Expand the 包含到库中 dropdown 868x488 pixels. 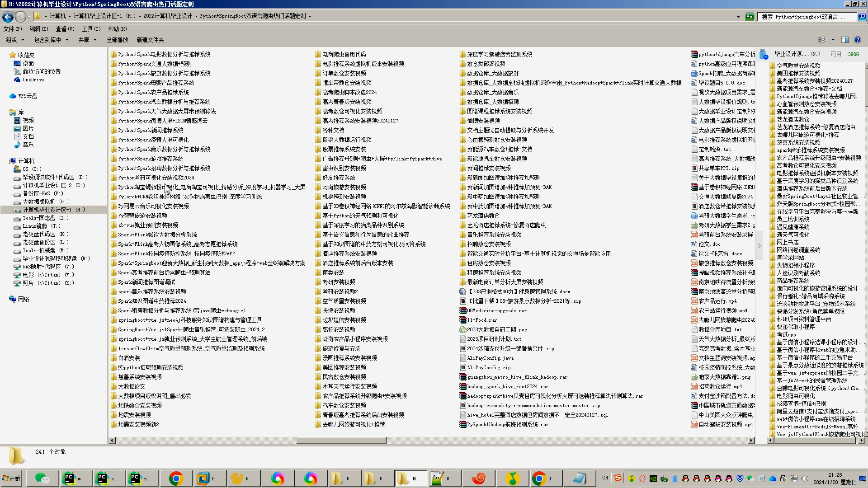click(51, 40)
